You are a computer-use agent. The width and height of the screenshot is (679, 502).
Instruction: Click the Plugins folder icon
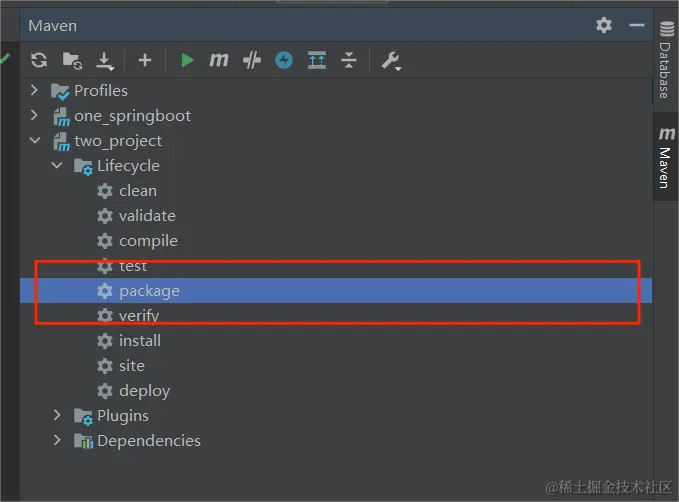83,417
